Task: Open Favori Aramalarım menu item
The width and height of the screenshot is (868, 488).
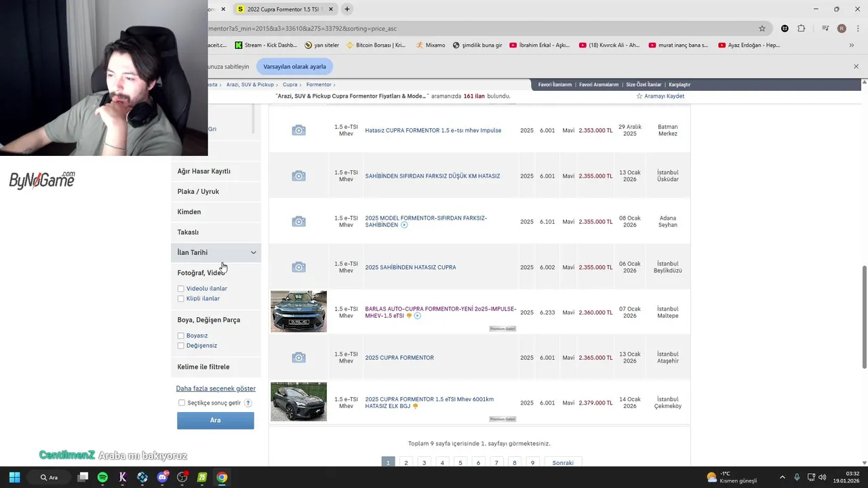Action: pyautogui.click(x=599, y=85)
